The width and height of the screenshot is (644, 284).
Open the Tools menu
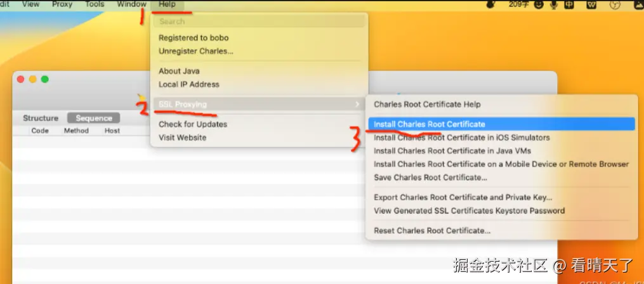click(95, 4)
